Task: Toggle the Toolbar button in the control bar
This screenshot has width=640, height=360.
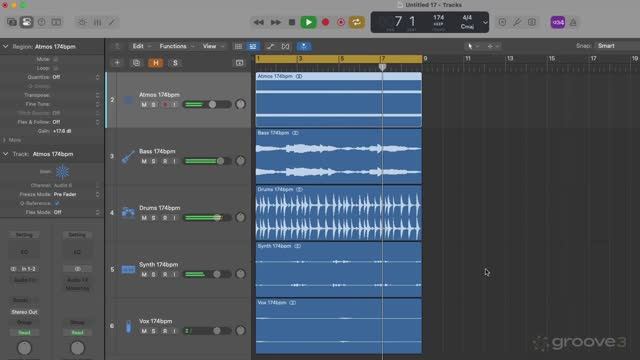Action: 56,22
